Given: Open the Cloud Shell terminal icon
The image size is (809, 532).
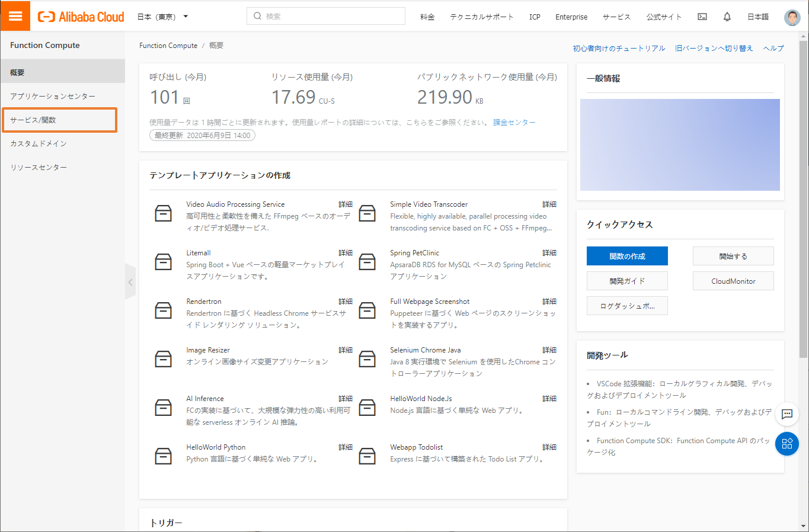Looking at the screenshot, I should tap(702, 17).
